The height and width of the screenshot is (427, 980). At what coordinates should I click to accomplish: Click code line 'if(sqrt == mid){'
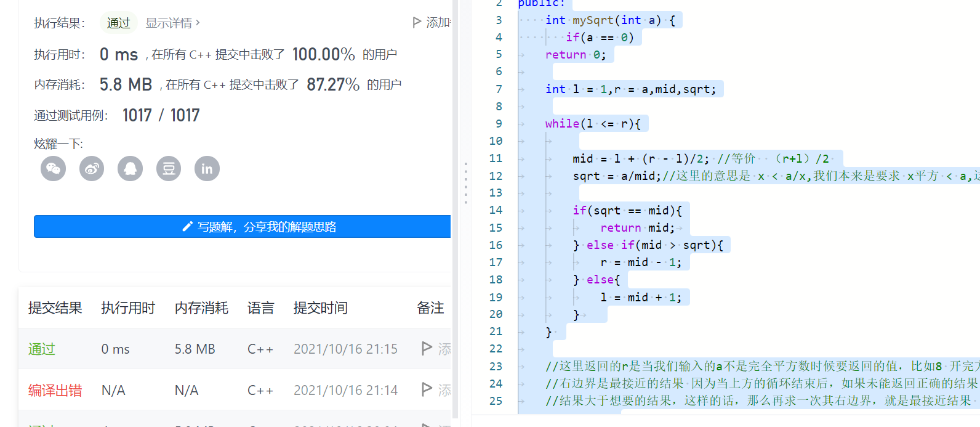click(627, 211)
